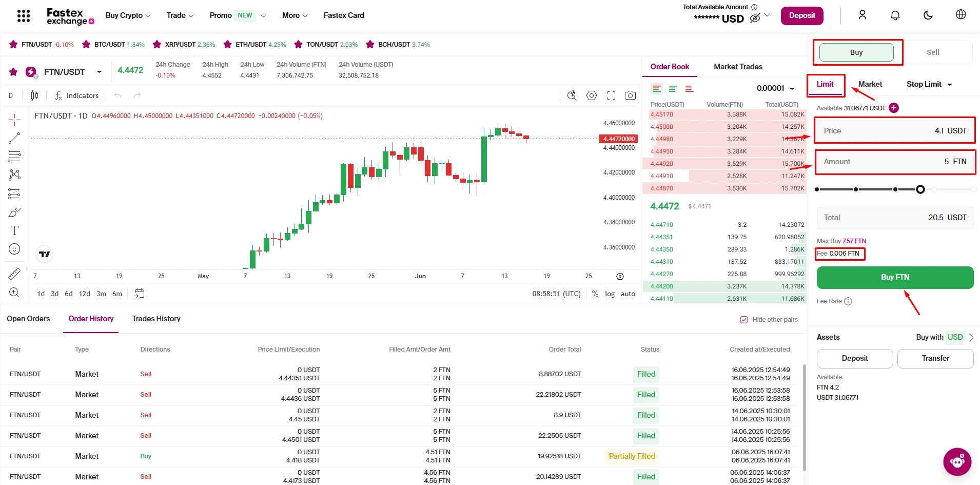Expand the order book precision dropdown
The height and width of the screenshot is (485, 980).
pos(775,88)
